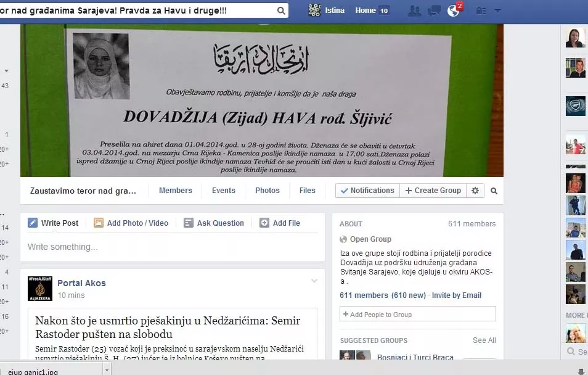Expand the account menu dropdown arrow
Screen dimensions: 588x375
click(x=497, y=10)
